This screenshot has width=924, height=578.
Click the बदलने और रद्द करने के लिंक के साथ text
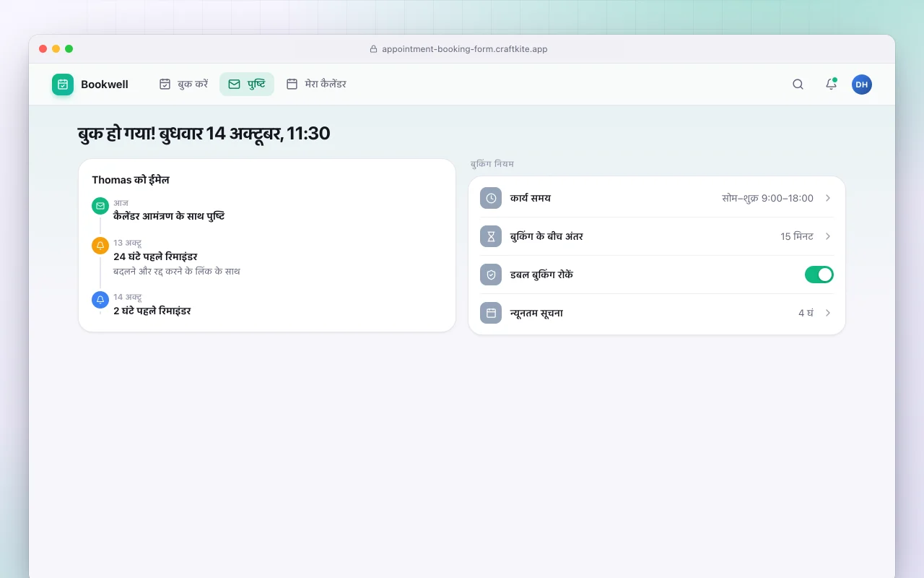pyautogui.click(x=177, y=272)
